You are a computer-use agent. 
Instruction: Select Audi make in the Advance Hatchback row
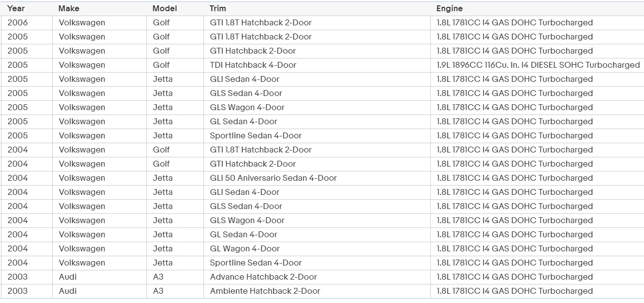pyautogui.click(x=68, y=277)
